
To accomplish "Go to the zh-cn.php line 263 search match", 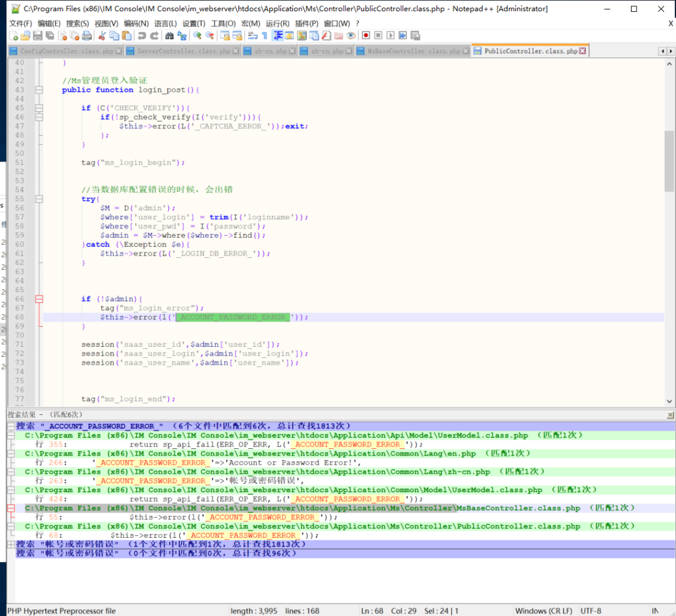I will tap(345, 481).
